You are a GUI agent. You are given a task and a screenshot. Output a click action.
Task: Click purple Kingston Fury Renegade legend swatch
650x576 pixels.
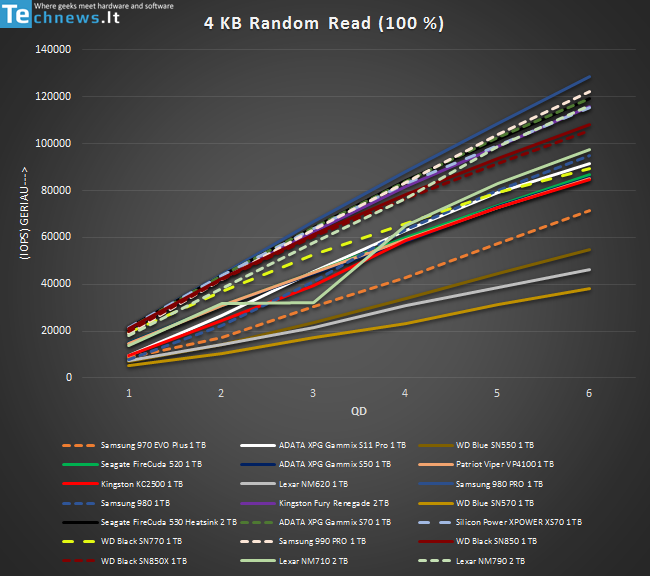coord(258,503)
